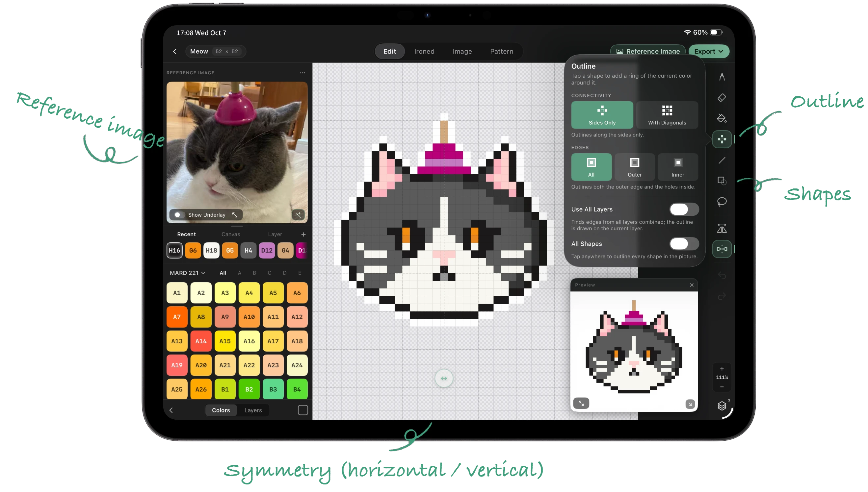Screen dimensions: 868x492
Task: Click the cat image in Preview panel
Action: pyautogui.click(x=634, y=347)
